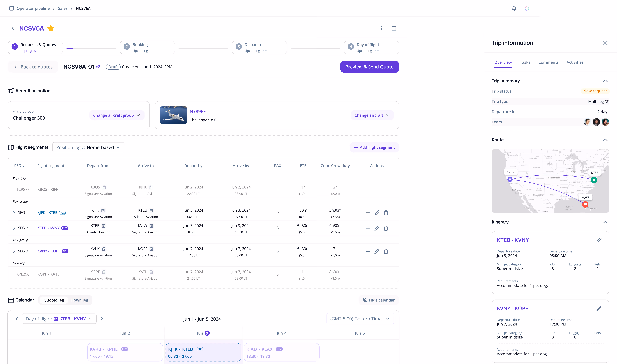Open Eastern Time timezone dropdown
The height and width of the screenshot is (364, 617).
pos(360,319)
